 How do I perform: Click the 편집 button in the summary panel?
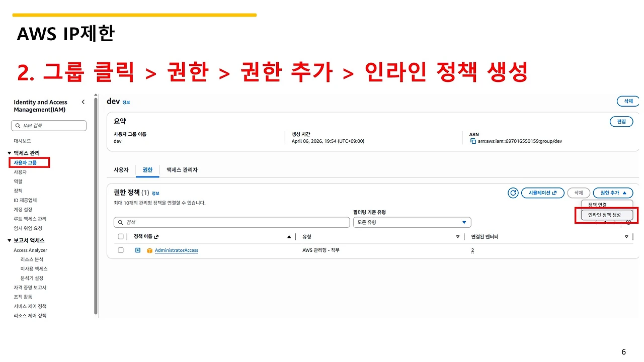(621, 121)
